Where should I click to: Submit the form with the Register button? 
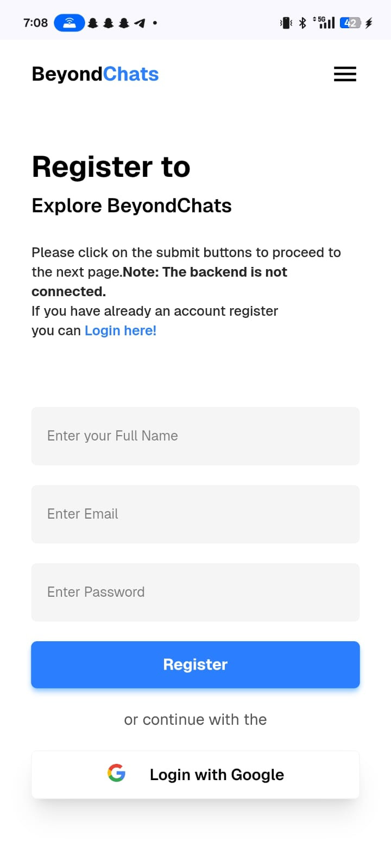(195, 665)
